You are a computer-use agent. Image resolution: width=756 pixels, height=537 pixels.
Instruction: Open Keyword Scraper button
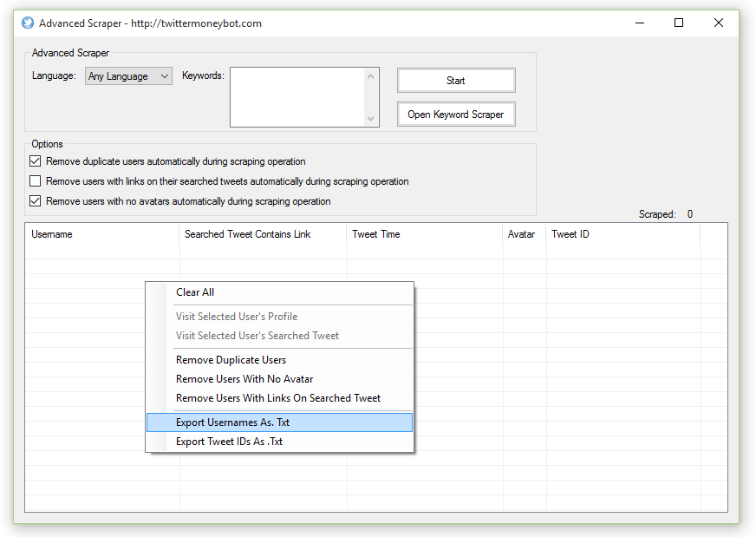(x=456, y=115)
